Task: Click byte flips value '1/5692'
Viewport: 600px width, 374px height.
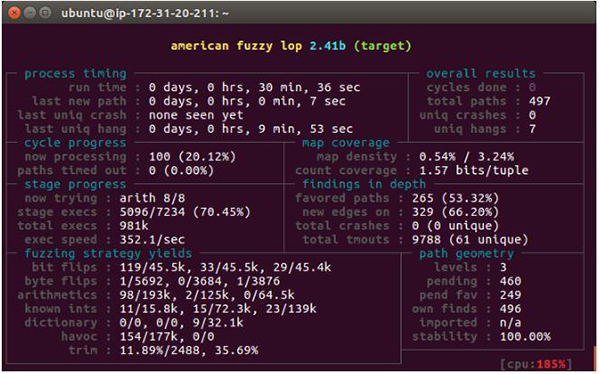Action: 141,281
